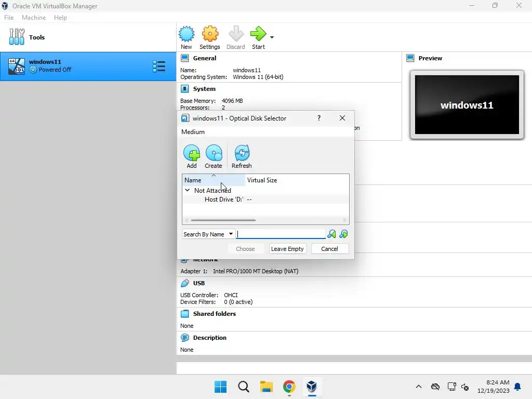Click the Description speech bubble icon
532x399 pixels.
coord(185,338)
